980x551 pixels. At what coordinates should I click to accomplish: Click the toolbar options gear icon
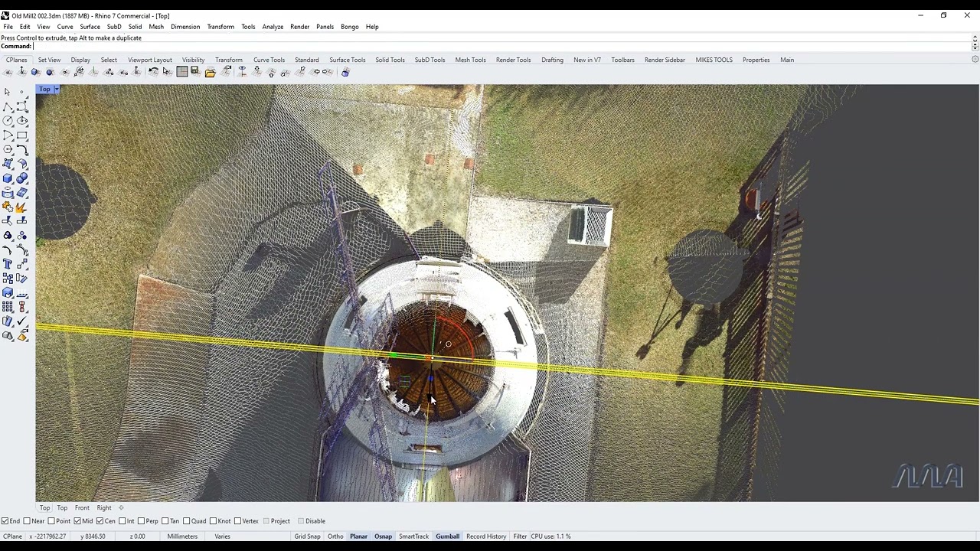coord(975,60)
